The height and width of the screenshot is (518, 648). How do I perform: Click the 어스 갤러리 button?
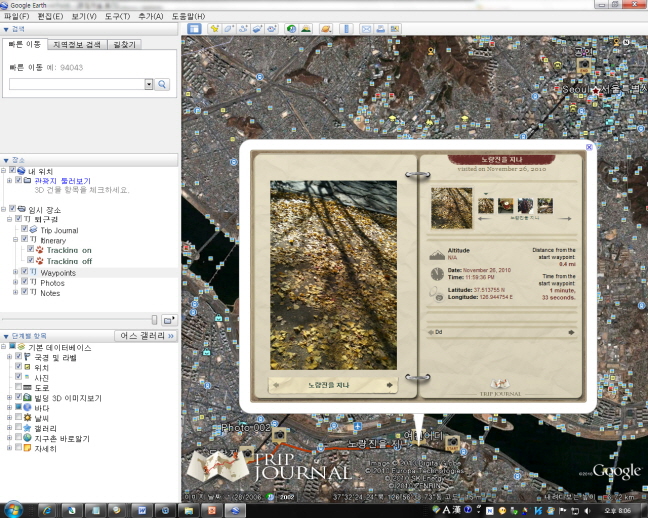click(146, 336)
